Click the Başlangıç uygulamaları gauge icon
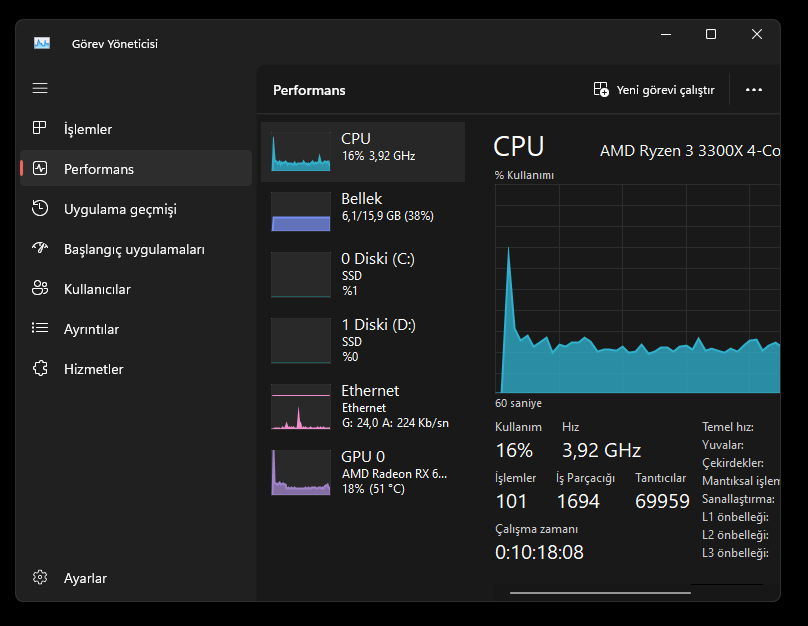The image size is (808, 626). (x=40, y=249)
